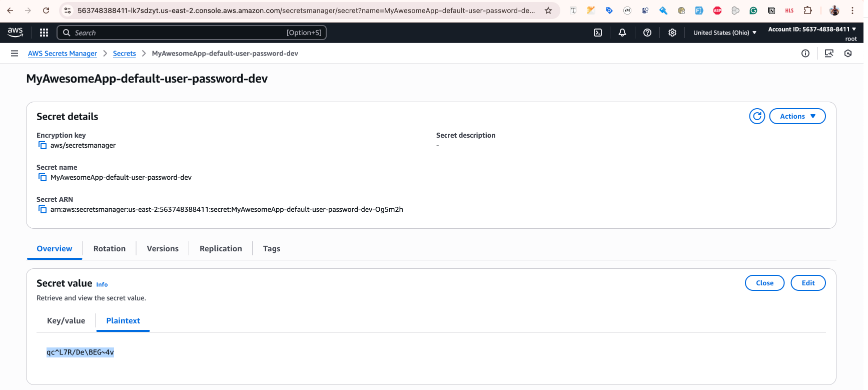
Task: Edit the secret value
Action: [x=808, y=283]
